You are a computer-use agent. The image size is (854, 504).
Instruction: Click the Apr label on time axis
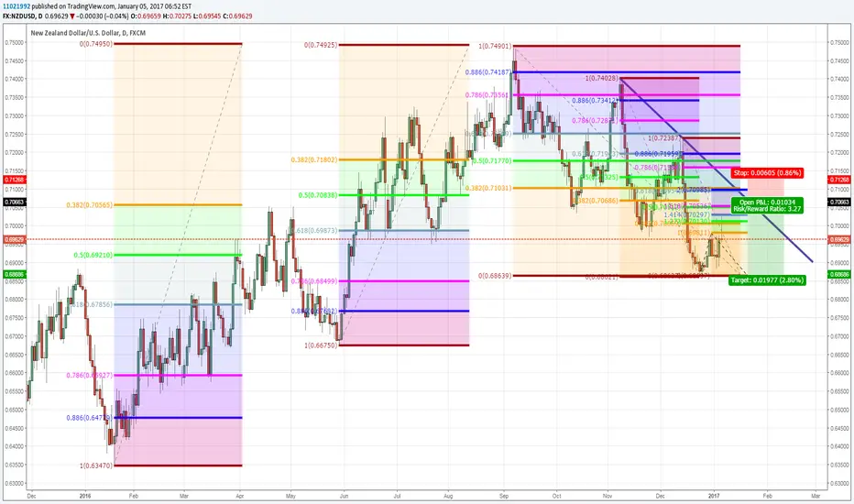click(x=240, y=497)
